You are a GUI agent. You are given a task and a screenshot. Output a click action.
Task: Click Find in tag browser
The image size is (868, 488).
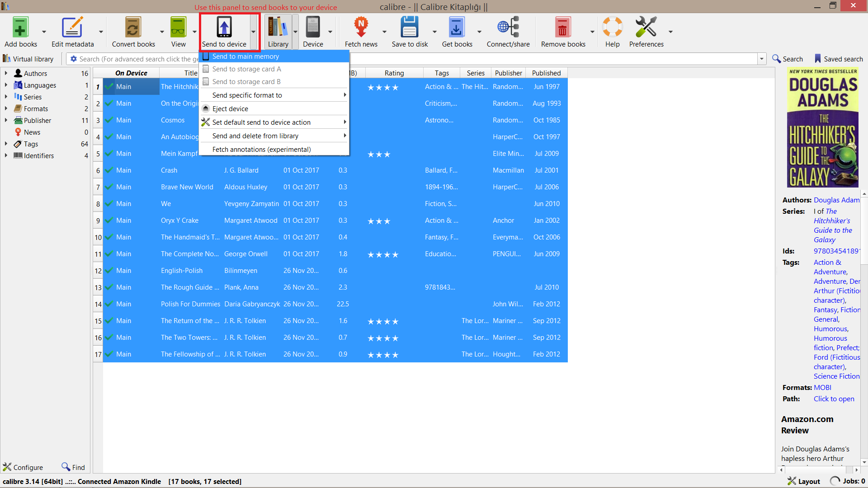point(73,467)
